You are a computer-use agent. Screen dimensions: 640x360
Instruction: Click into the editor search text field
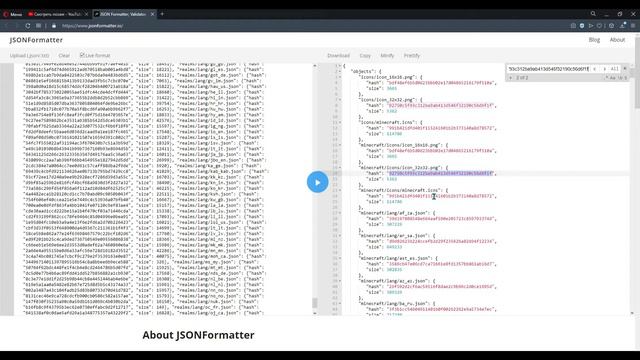[x=548, y=69]
